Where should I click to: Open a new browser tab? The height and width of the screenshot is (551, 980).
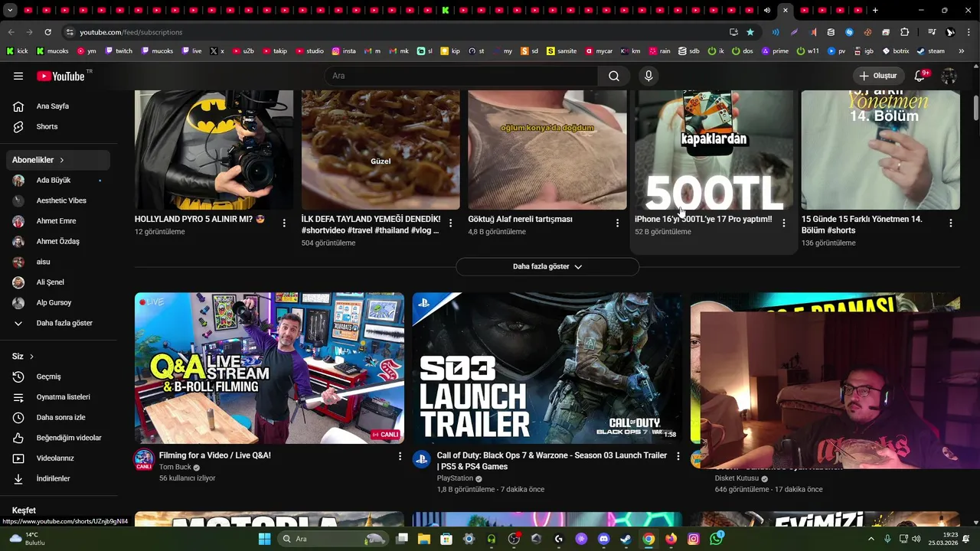tap(875, 10)
